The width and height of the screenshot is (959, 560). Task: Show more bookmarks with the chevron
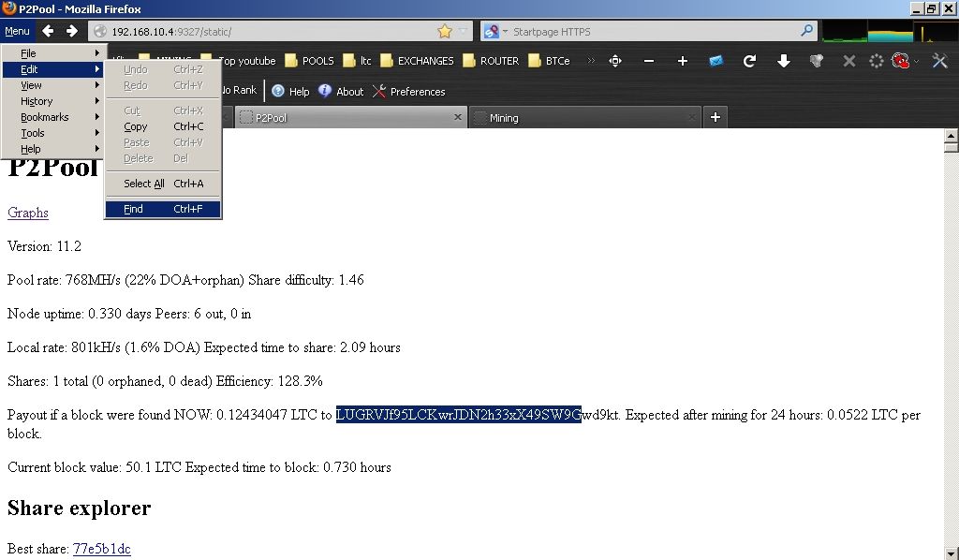[591, 61]
